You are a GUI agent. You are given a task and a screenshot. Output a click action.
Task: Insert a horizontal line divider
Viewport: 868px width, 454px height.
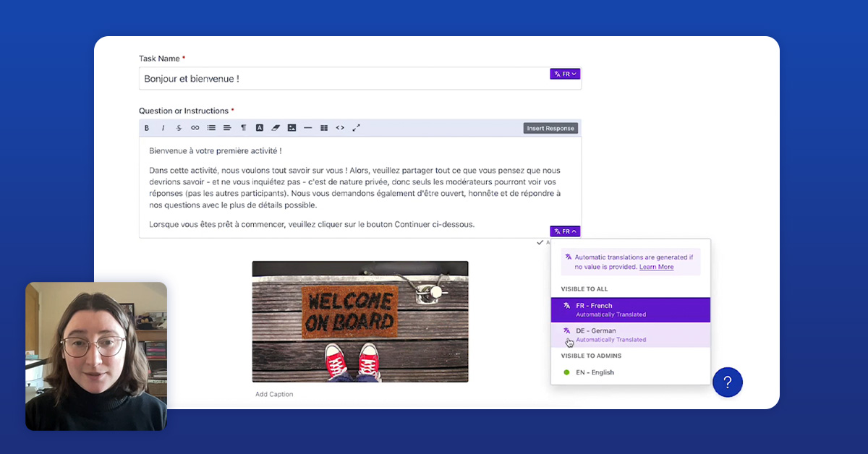pyautogui.click(x=307, y=128)
